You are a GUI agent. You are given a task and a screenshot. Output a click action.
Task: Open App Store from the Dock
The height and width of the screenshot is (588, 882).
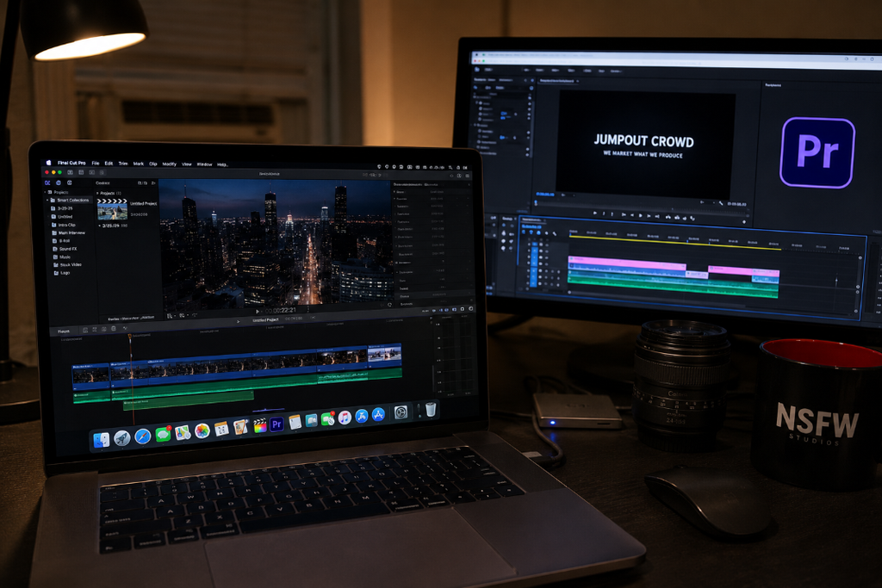(x=379, y=414)
